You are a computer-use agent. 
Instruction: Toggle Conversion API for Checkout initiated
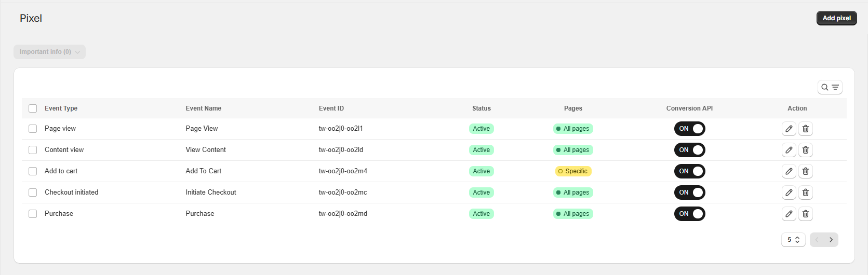[689, 192]
